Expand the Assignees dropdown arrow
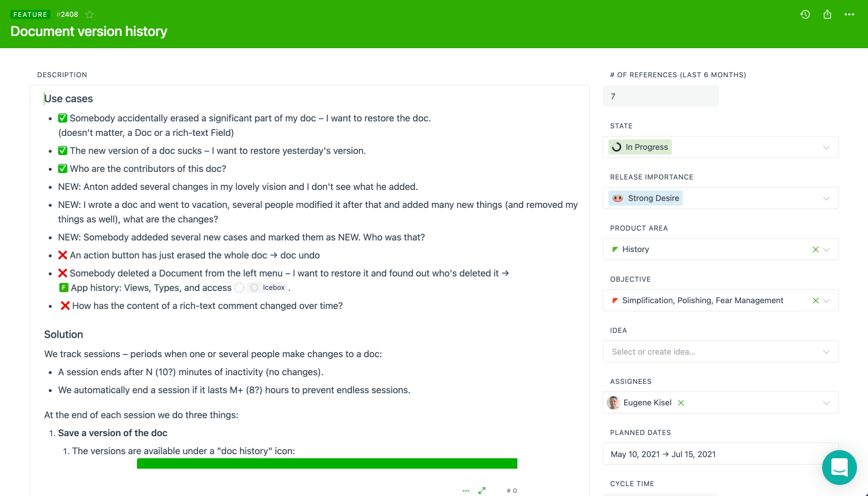The image size is (868, 496). [826, 403]
